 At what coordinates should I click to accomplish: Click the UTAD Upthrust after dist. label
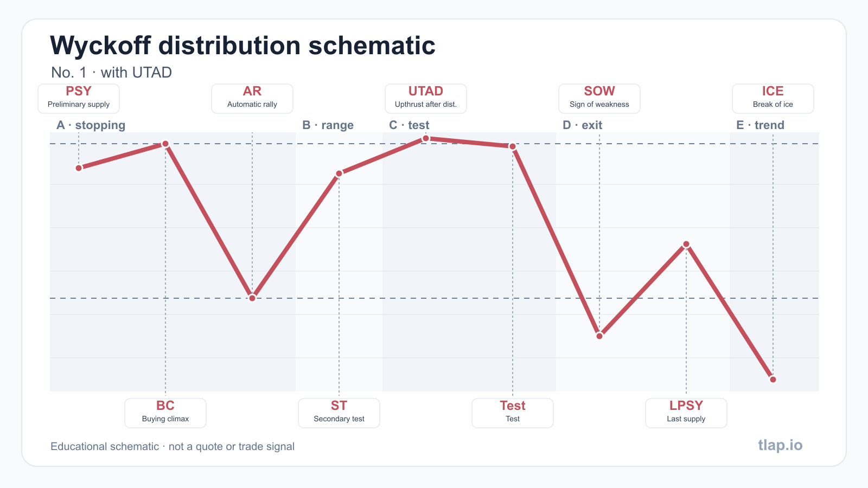[x=426, y=99]
